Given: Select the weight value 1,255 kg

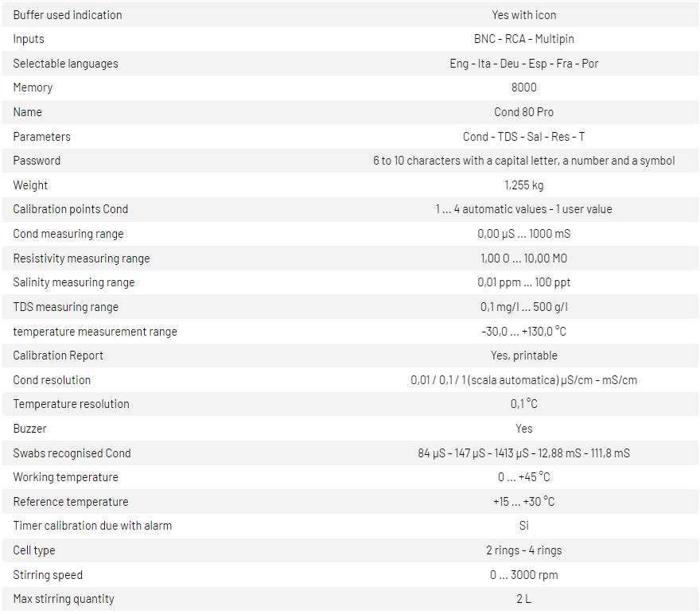Looking at the screenshot, I should click(523, 185).
